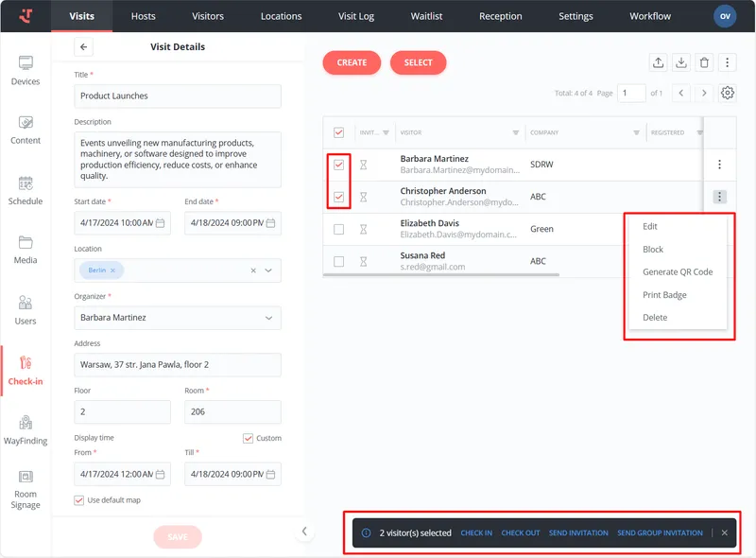The height and width of the screenshot is (558, 756).
Task: Click the Title input field
Action: point(178,96)
